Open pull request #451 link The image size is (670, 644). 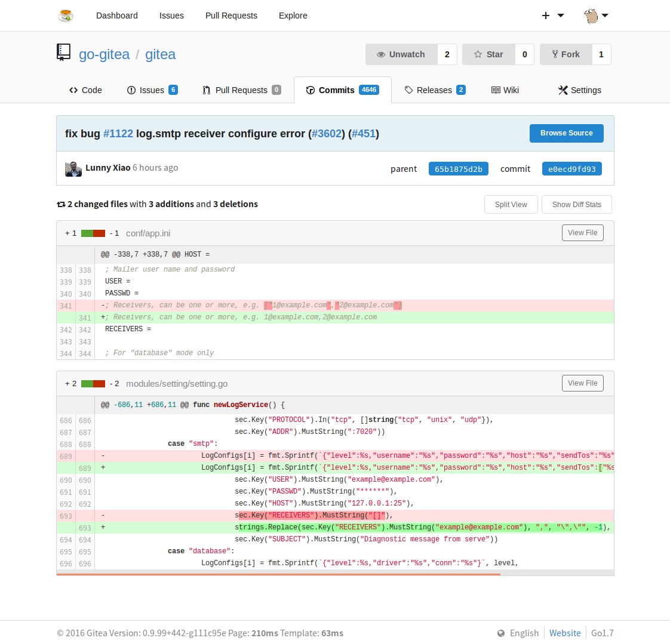tap(363, 134)
